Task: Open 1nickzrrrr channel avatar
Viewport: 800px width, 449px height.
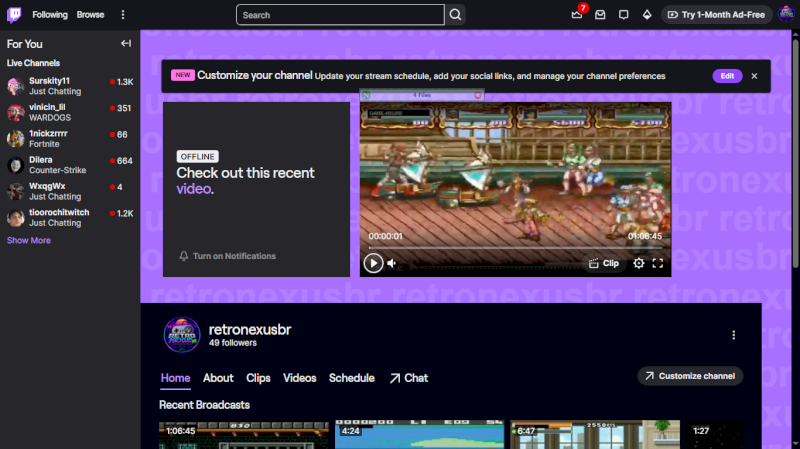Action: click(16, 139)
